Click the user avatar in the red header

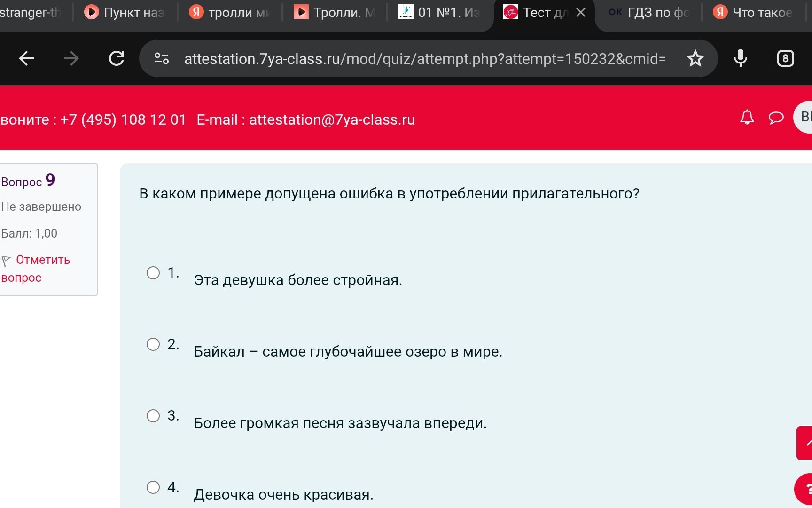point(803,117)
